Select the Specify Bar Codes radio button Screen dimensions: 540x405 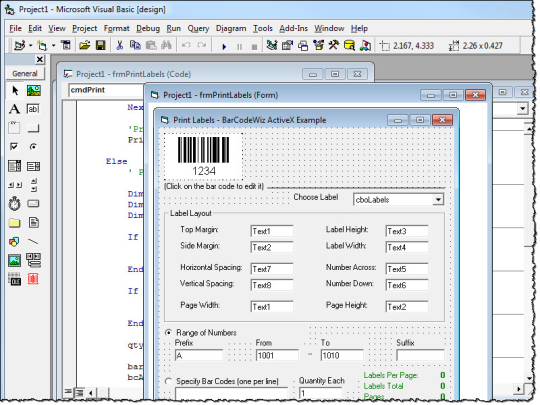(168, 381)
